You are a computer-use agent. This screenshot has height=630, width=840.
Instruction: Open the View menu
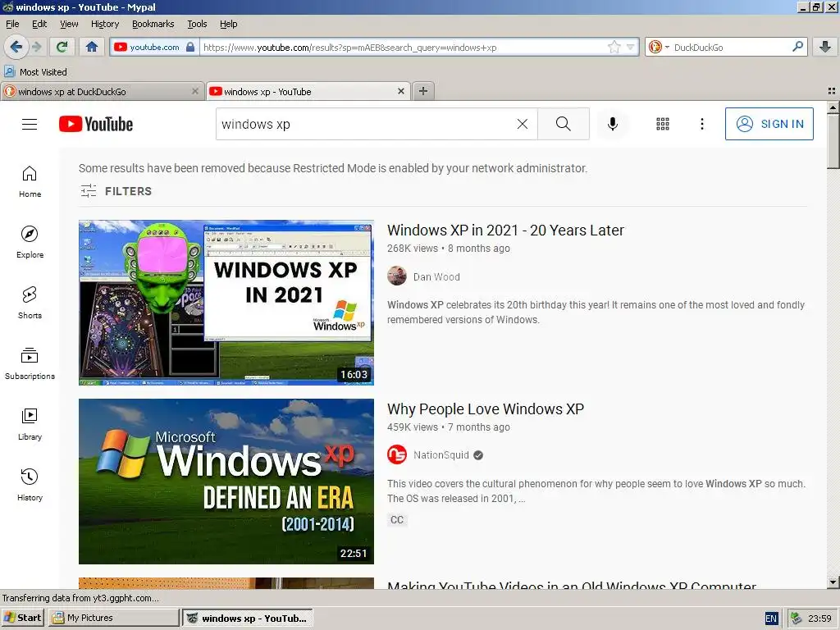[69, 24]
